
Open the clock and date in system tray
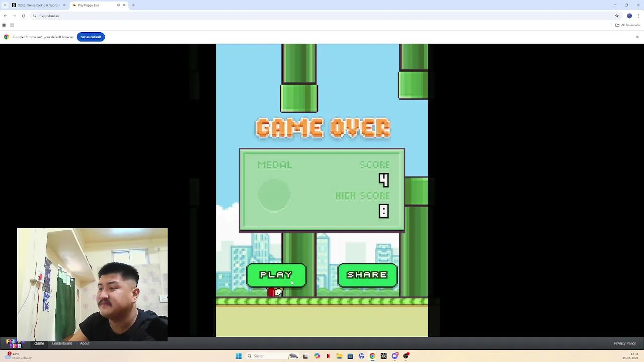630,356
